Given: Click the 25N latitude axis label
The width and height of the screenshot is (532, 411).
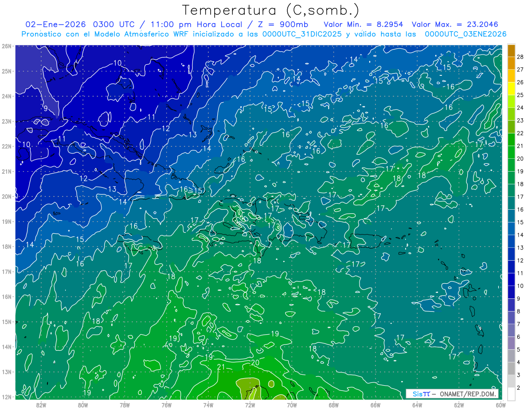Looking at the screenshot, I should 6,71.
